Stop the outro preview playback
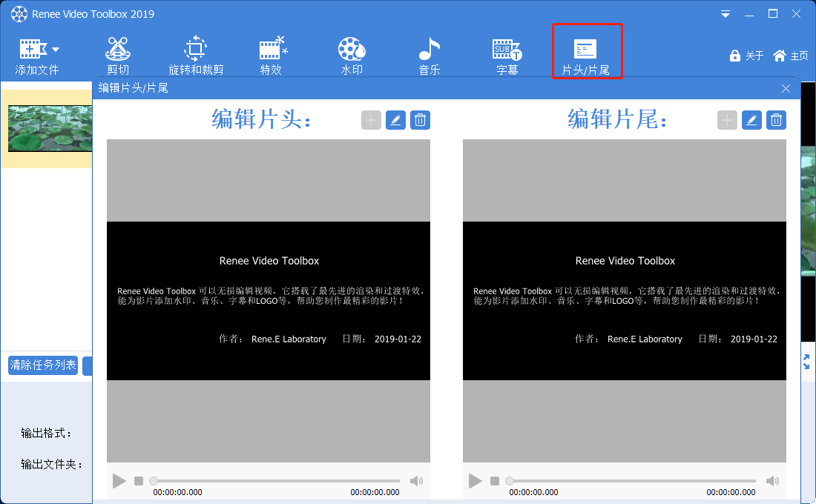Screen dimensions: 816x504 [494, 480]
